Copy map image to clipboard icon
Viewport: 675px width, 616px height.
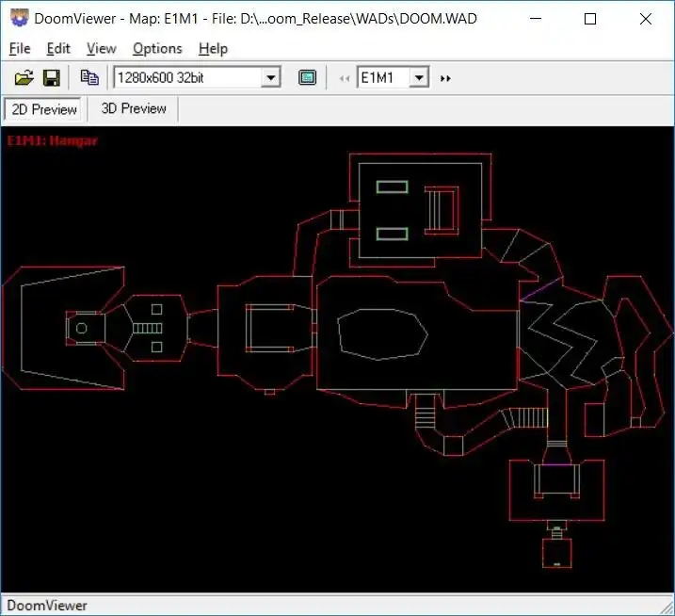click(89, 78)
